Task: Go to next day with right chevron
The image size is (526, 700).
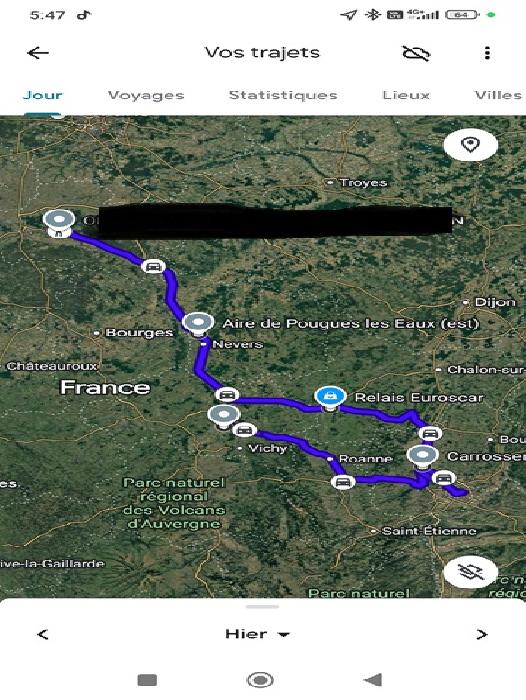Action: tap(481, 634)
